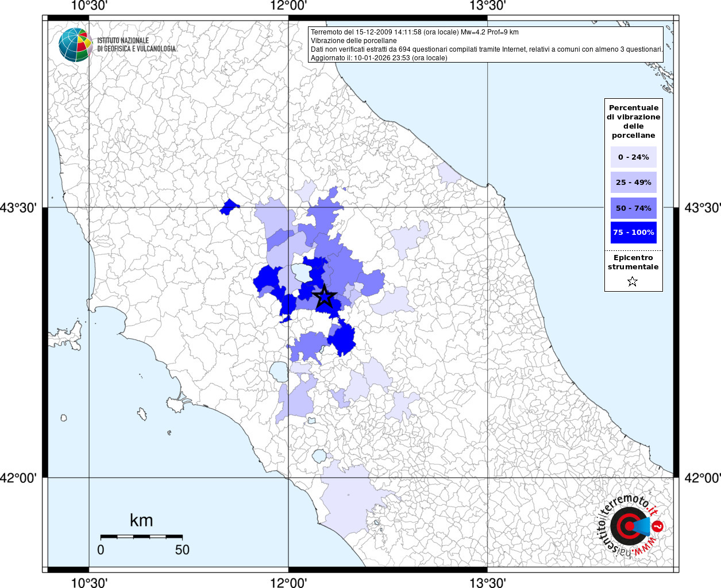721x588 pixels.
Task: Click the 'Percentuale di vibrazione' legend title
Action: [633, 121]
